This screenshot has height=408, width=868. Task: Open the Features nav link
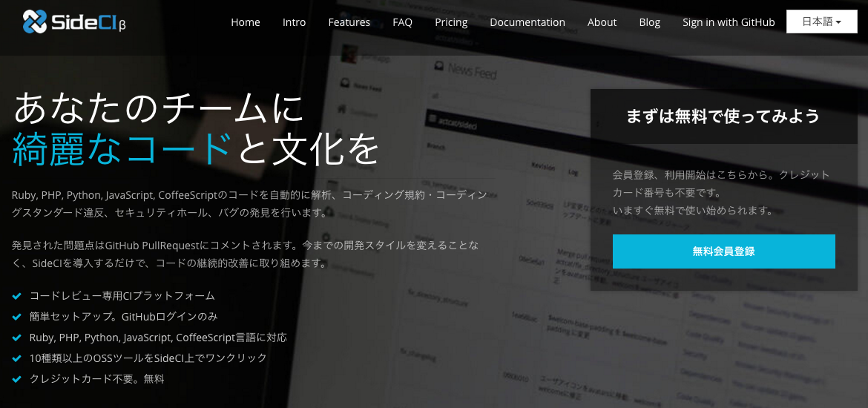pos(349,22)
